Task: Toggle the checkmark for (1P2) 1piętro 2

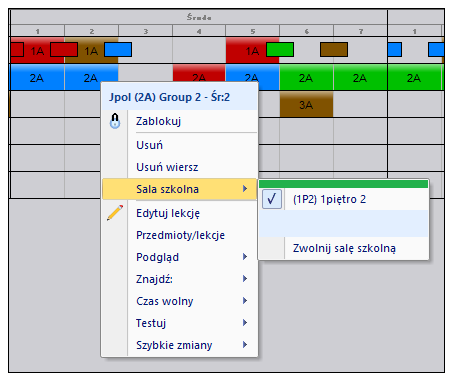Action: pos(272,199)
